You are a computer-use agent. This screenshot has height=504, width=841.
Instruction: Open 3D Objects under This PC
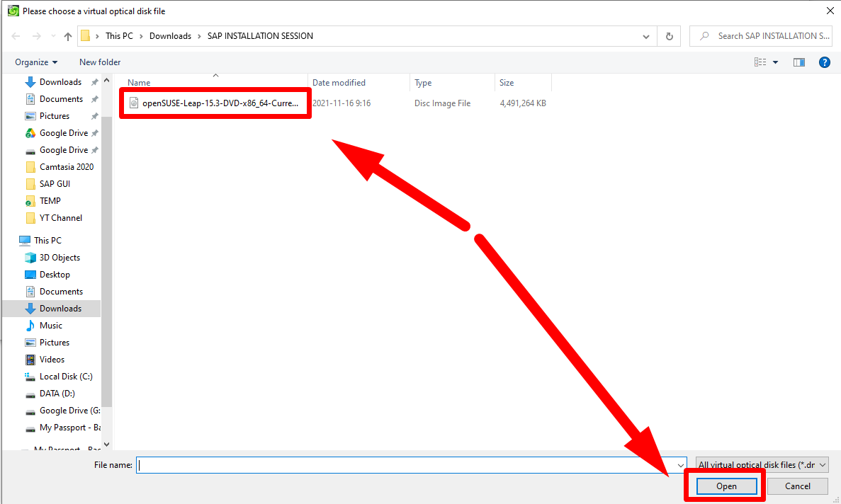60,258
